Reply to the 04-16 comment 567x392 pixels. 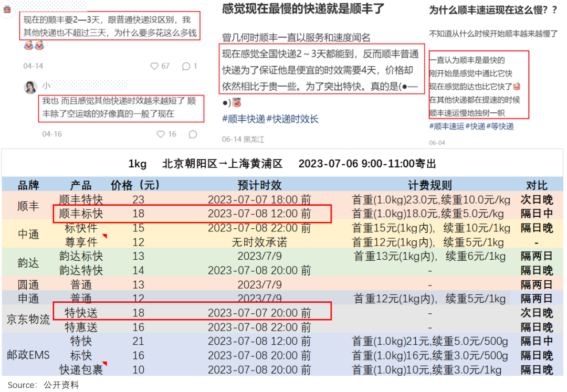(x=193, y=134)
